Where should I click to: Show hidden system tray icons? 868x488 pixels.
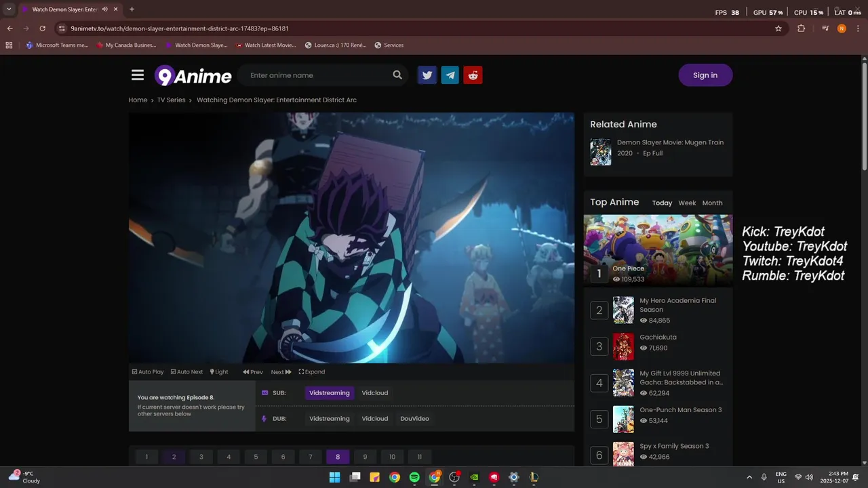749,477
